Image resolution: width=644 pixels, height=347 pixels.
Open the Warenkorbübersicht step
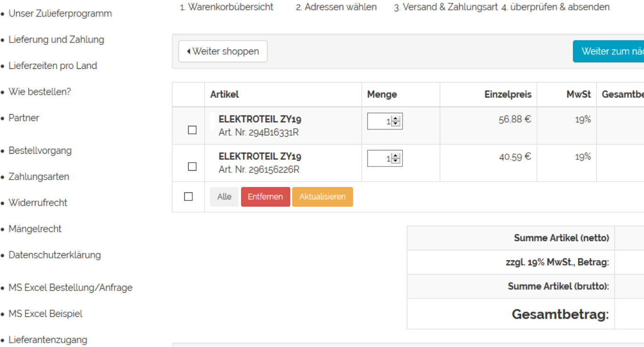[x=227, y=7]
